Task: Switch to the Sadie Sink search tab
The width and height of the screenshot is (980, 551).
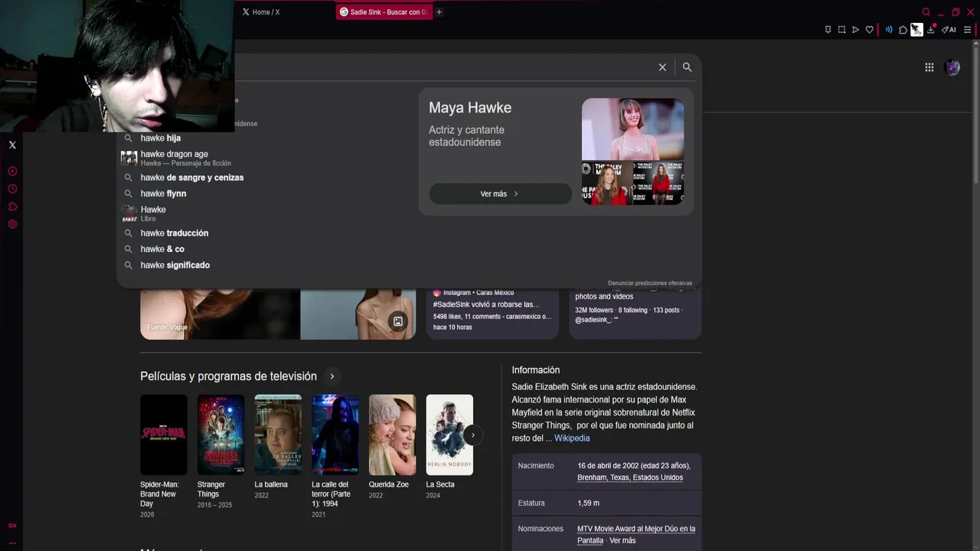Action: point(384,12)
